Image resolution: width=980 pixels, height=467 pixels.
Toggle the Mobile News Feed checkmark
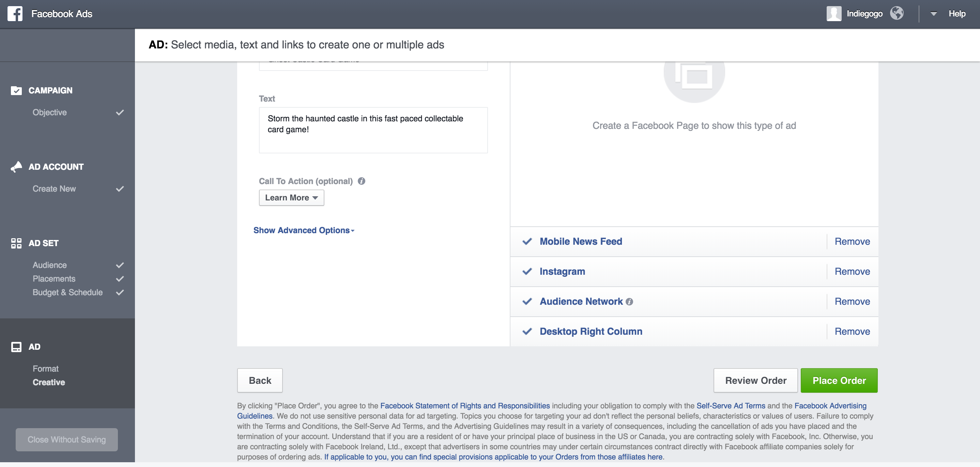pyautogui.click(x=527, y=241)
